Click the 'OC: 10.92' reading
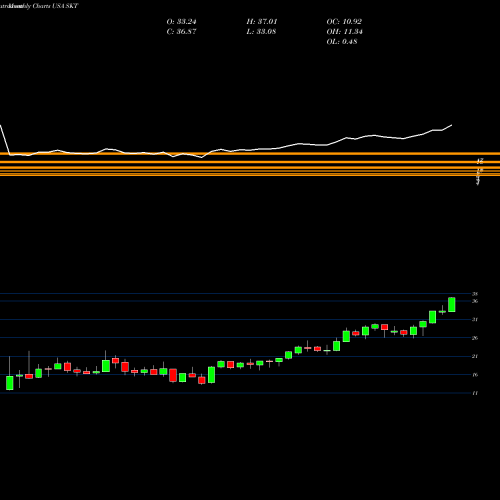Image resolution: width=500 pixels, height=500 pixels. 344,22
